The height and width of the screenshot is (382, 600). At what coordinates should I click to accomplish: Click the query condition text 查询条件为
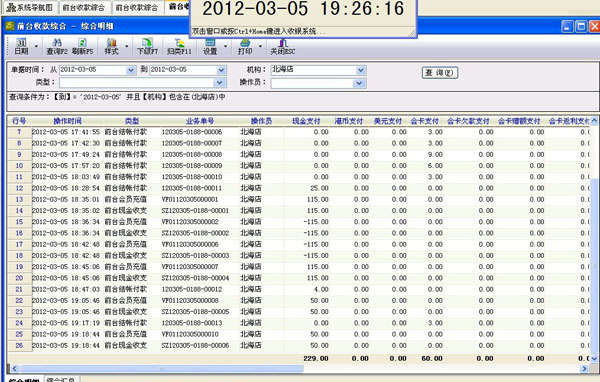pos(117,97)
